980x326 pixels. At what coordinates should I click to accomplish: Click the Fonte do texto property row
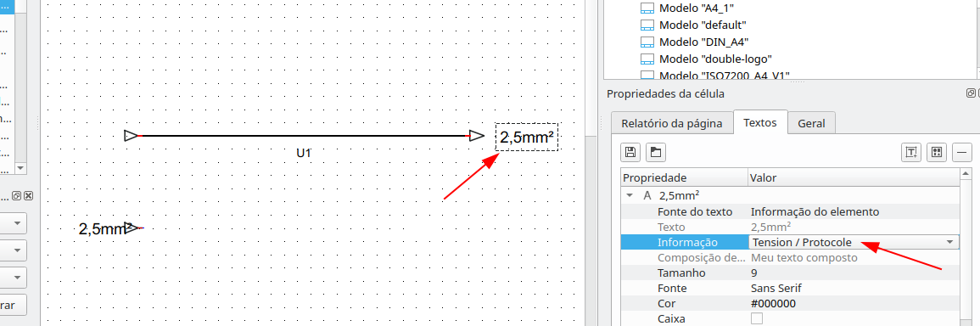(790, 211)
